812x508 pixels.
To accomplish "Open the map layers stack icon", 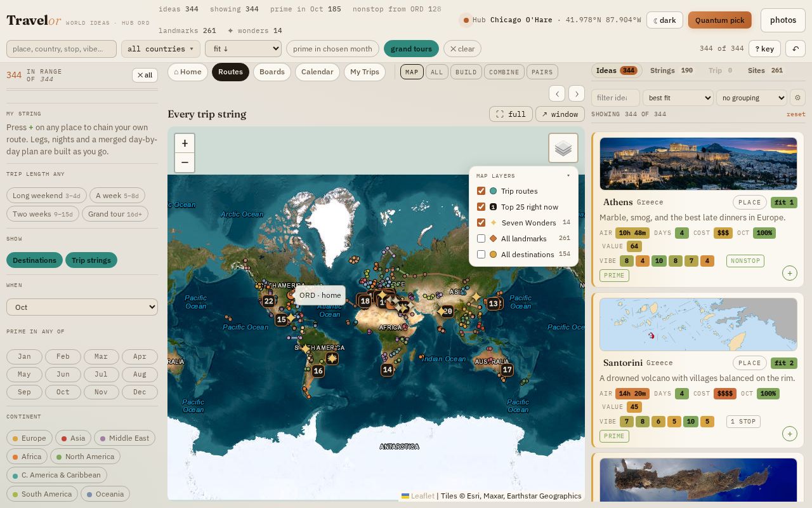I will [x=563, y=148].
